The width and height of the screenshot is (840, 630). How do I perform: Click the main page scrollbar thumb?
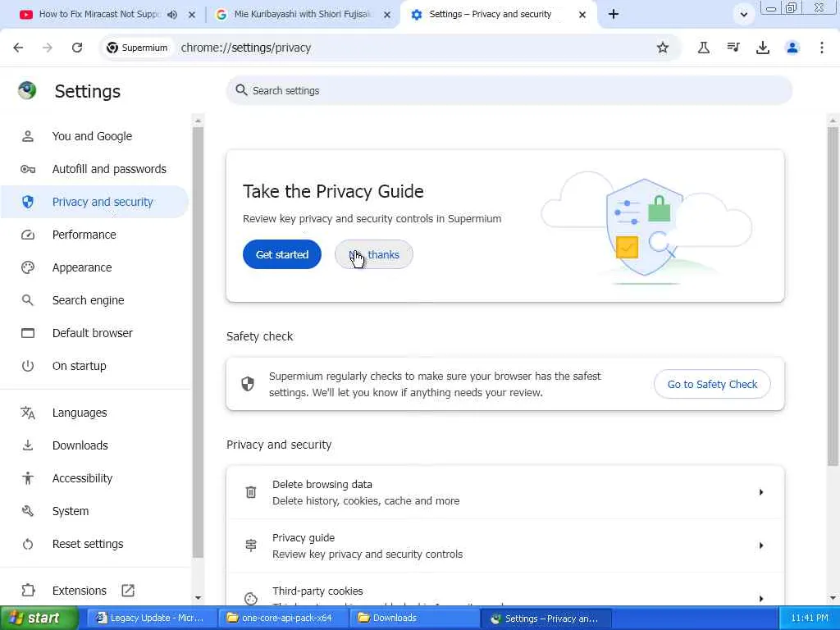(833, 295)
